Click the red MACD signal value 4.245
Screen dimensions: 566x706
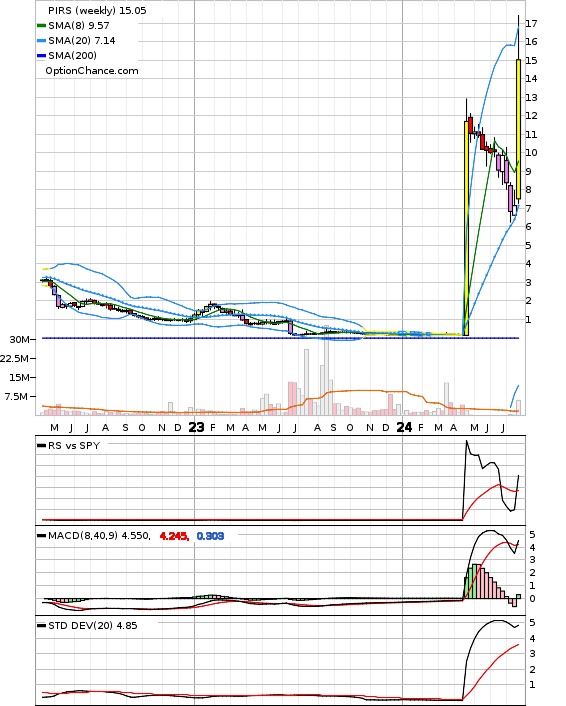[x=174, y=536]
